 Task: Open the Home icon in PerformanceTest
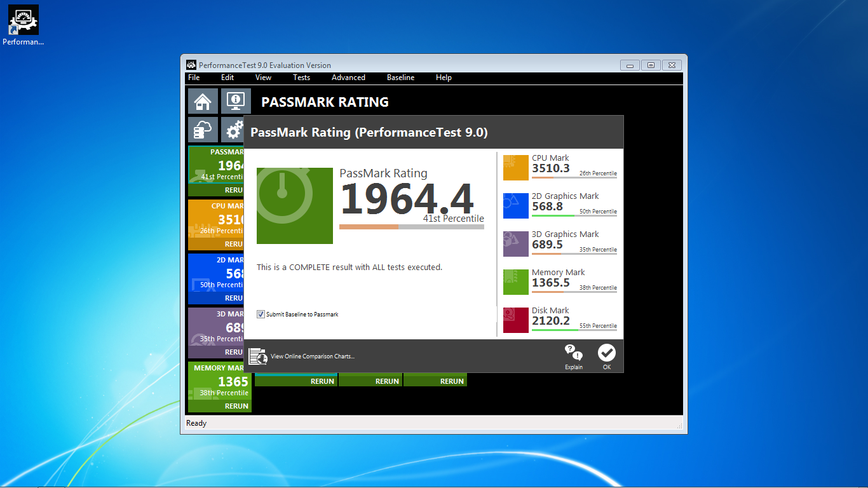(203, 101)
